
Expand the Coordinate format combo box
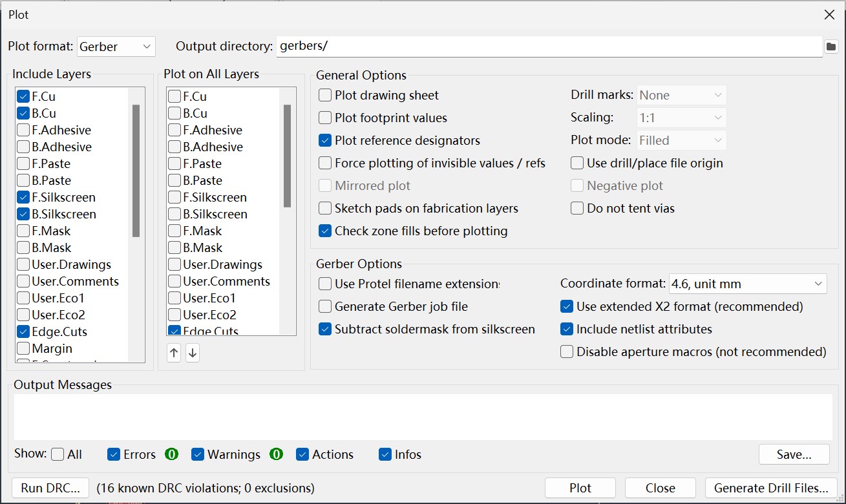coord(748,284)
